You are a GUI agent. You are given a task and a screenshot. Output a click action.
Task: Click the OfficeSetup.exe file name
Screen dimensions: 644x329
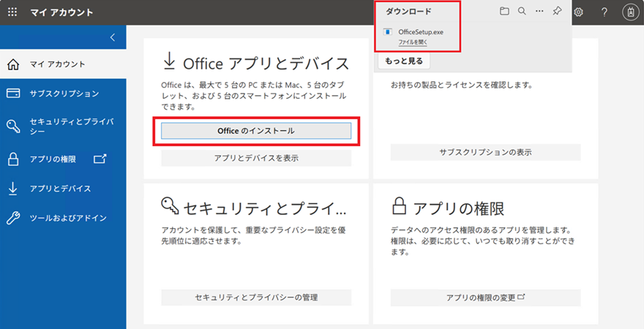tap(421, 32)
